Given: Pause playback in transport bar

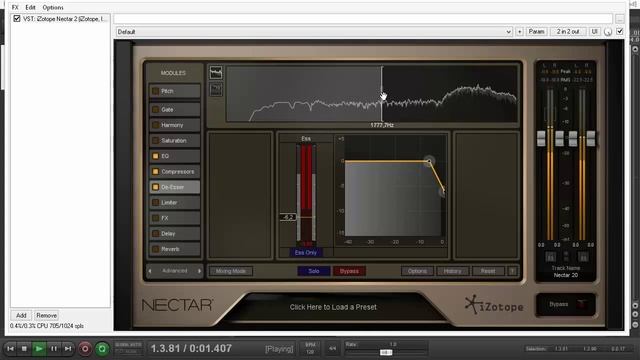Looking at the screenshot, I should click(x=53, y=349).
